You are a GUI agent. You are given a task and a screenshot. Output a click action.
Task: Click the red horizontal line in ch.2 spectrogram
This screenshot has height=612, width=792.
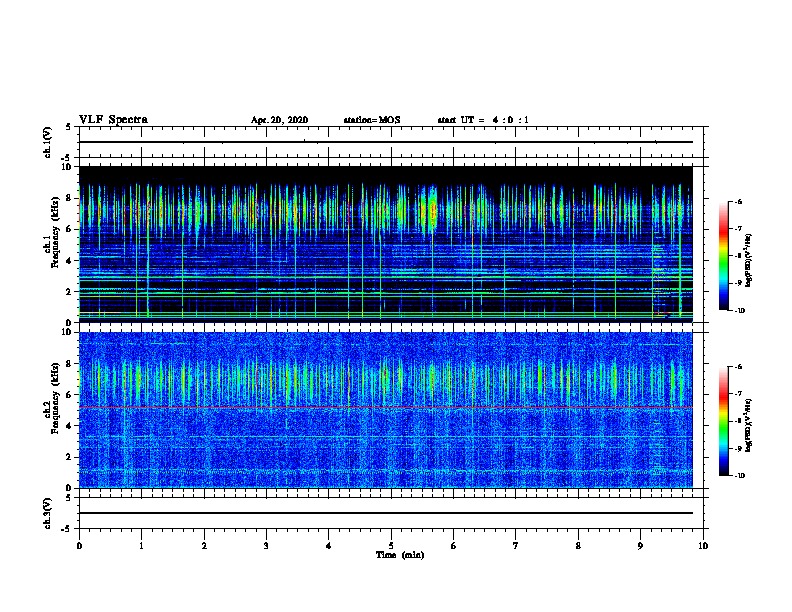point(385,407)
